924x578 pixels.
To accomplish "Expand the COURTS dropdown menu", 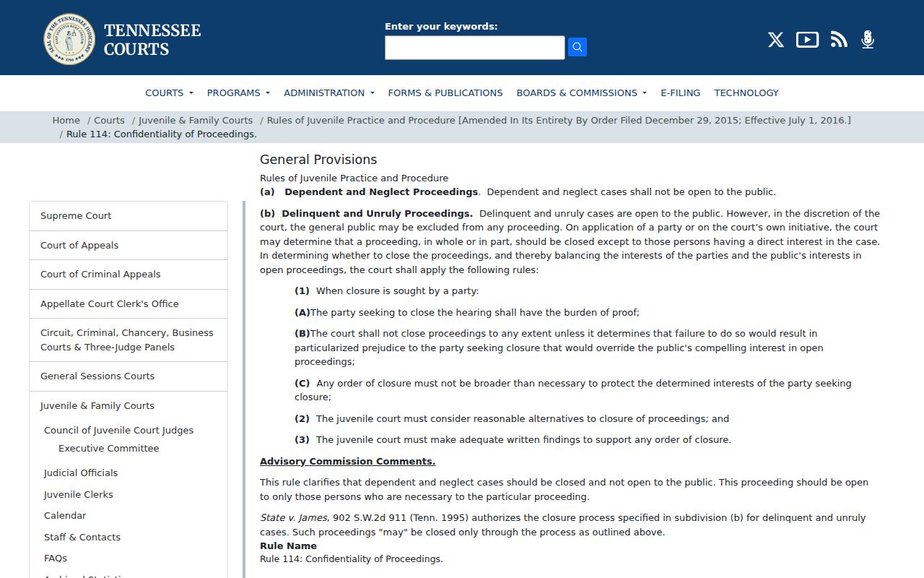I will [169, 92].
